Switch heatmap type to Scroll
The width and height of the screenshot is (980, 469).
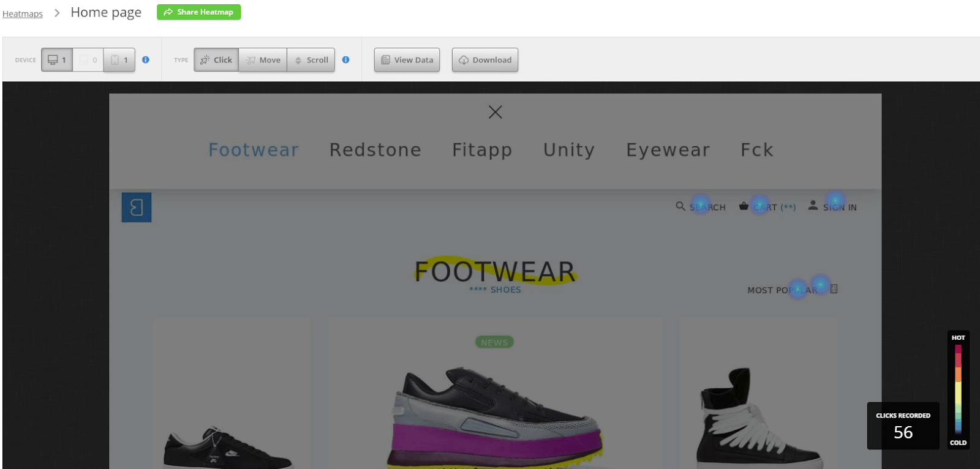311,60
